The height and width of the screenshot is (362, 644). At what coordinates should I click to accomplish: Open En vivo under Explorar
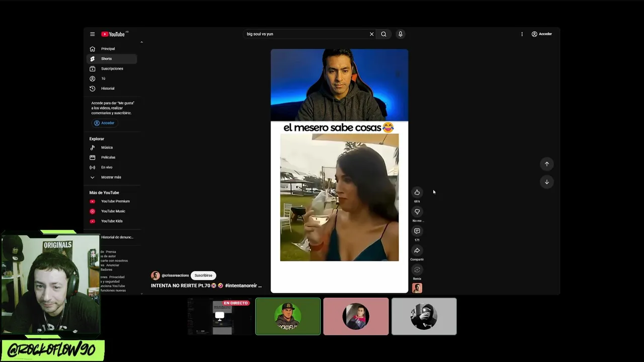(112, 167)
